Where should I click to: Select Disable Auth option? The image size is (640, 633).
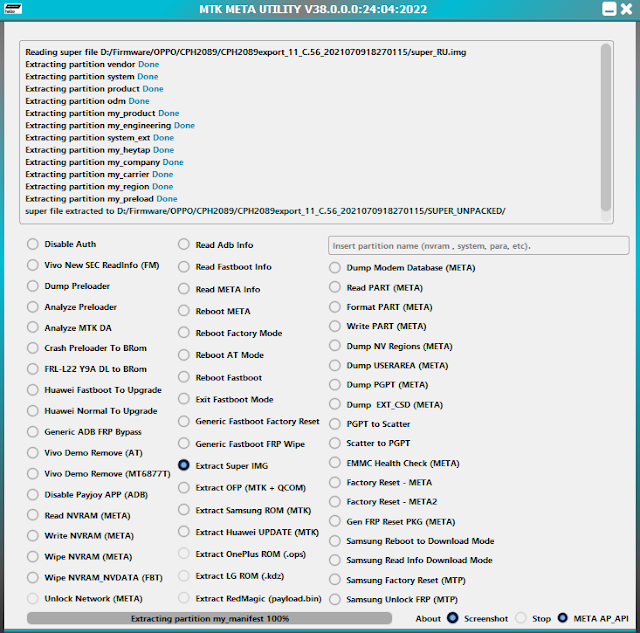coord(33,244)
